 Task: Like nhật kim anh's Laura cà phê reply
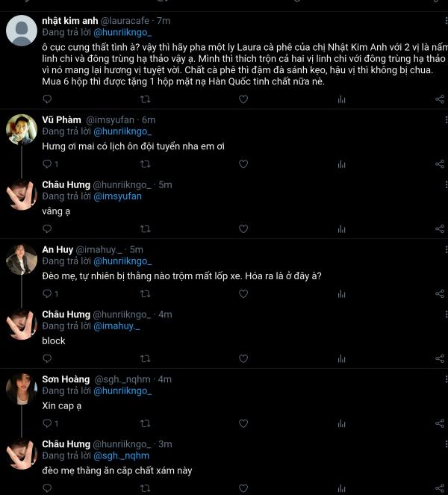click(243, 99)
